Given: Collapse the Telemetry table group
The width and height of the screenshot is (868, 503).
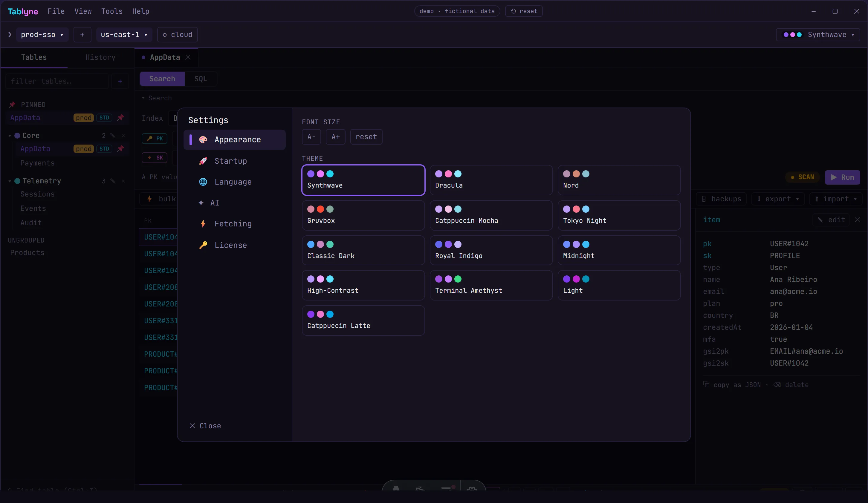Looking at the screenshot, I should 10,181.
